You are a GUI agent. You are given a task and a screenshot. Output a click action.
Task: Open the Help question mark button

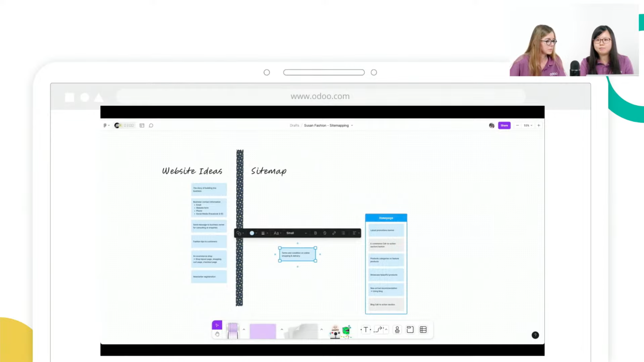pyautogui.click(x=535, y=335)
